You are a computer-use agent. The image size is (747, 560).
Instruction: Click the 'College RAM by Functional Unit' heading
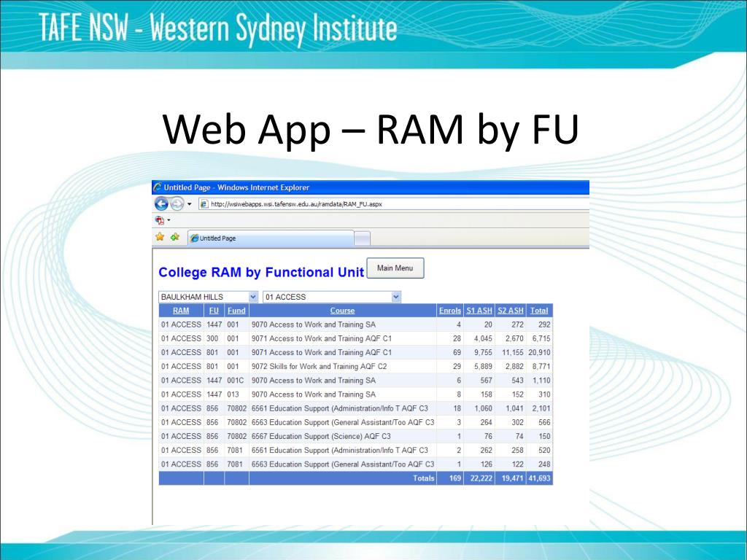tap(261, 273)
